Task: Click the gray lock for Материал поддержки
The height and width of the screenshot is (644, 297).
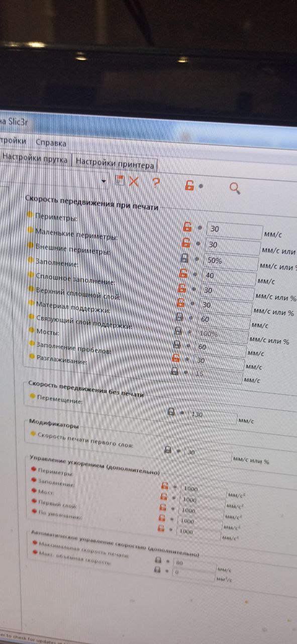Action: point(178,317)
